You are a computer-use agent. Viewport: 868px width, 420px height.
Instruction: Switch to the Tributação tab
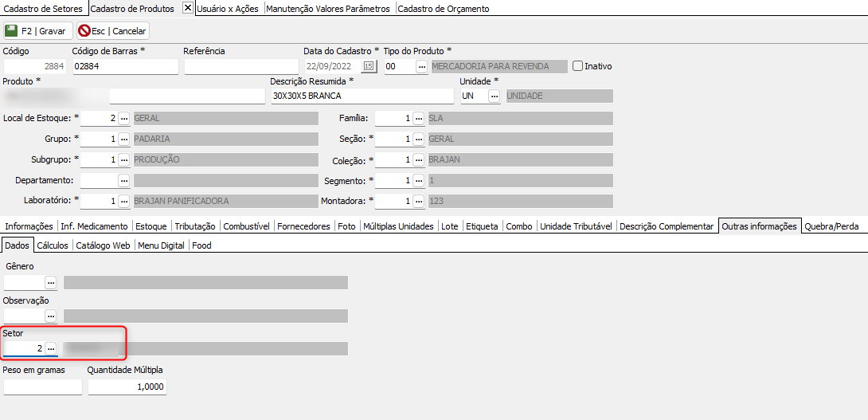point(195,226)
